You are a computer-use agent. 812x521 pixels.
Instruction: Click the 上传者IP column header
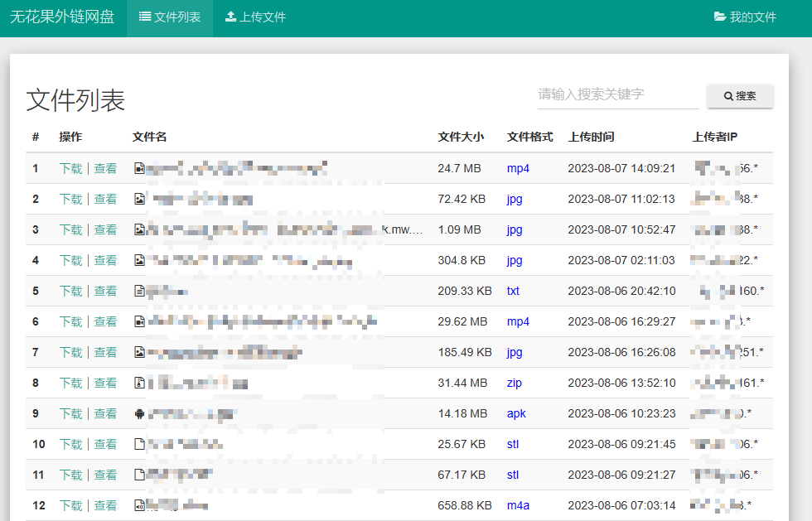pos(714,137)
